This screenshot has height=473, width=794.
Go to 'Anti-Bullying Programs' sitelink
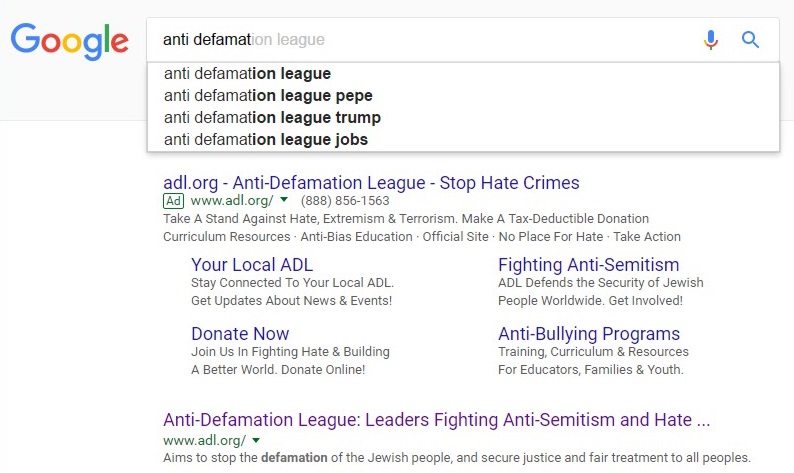(x=588, y=334)
